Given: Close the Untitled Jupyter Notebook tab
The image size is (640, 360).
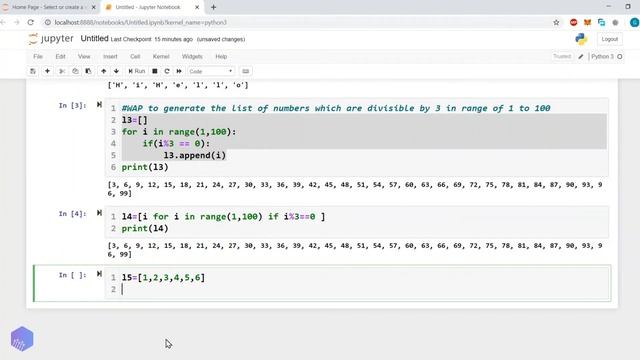Looking at the screenshot, I should click(x=197, y=7).
